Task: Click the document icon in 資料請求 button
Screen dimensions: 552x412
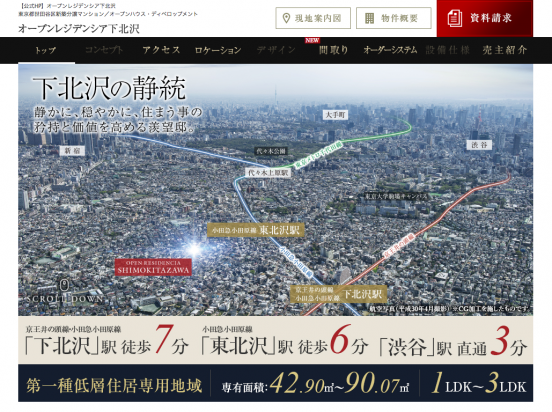Action: (454, 18)
